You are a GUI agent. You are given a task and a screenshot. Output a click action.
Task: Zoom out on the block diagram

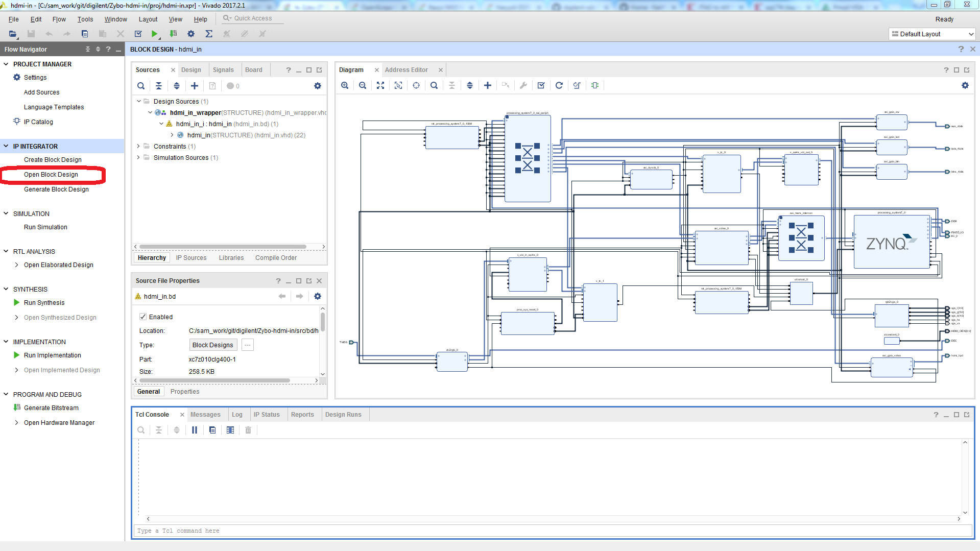point(363,85)
